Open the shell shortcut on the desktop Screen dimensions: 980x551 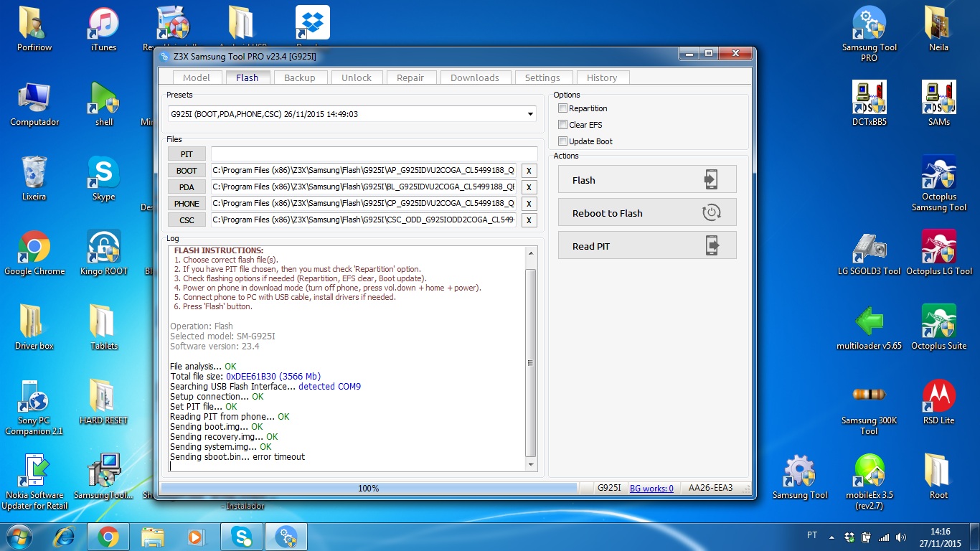(x=104, y=104)
